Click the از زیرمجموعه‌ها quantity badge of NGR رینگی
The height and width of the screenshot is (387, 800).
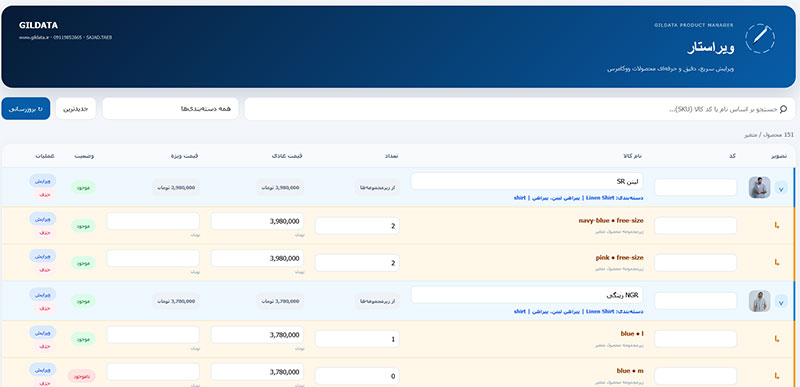(378, 301)
